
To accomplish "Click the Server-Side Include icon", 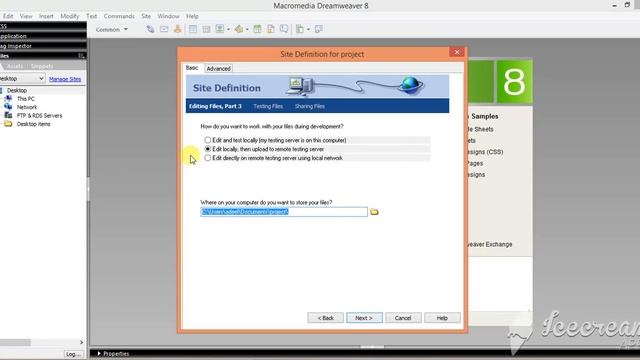I will (x=271, y=29).
